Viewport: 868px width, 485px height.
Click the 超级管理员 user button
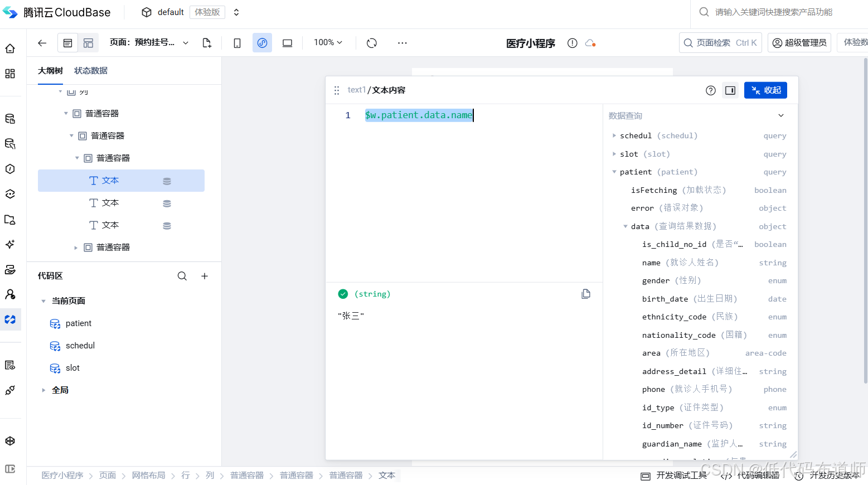799,43
